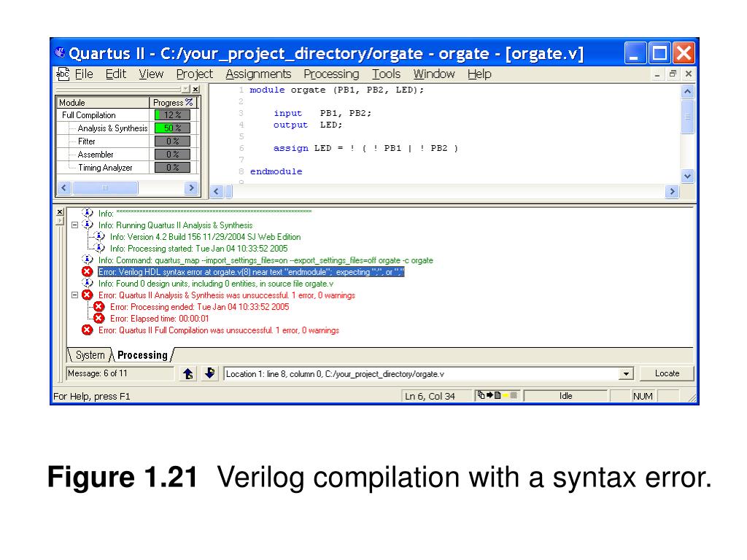Screen dimensions: 747x560
Task: Click code editor horizontal scroll left arrow
Action: pyautogui.click(x=216, y=192)
